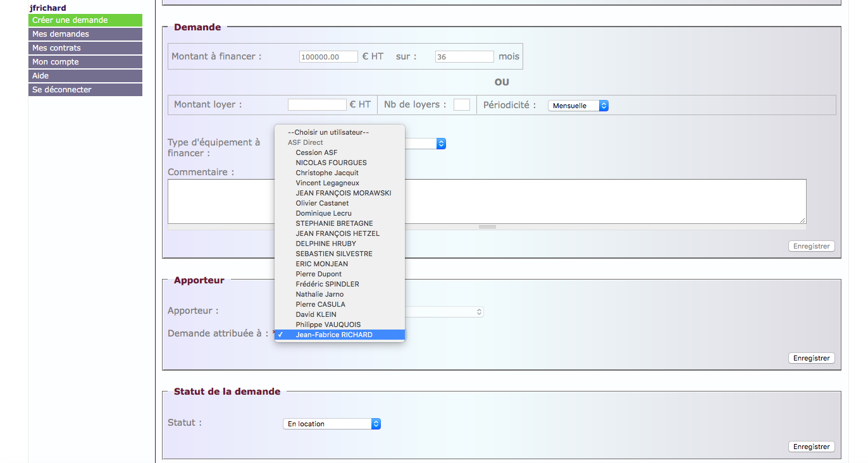Click the Aide sidebar link
Viewport: 868px width, 463px height.
[85, 76]
